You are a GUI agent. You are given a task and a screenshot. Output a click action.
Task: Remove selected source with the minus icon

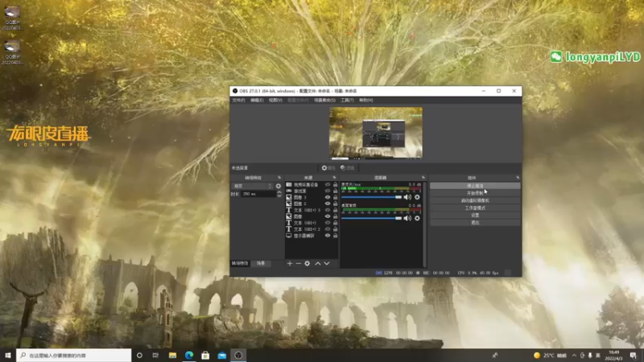pos(299,264)
